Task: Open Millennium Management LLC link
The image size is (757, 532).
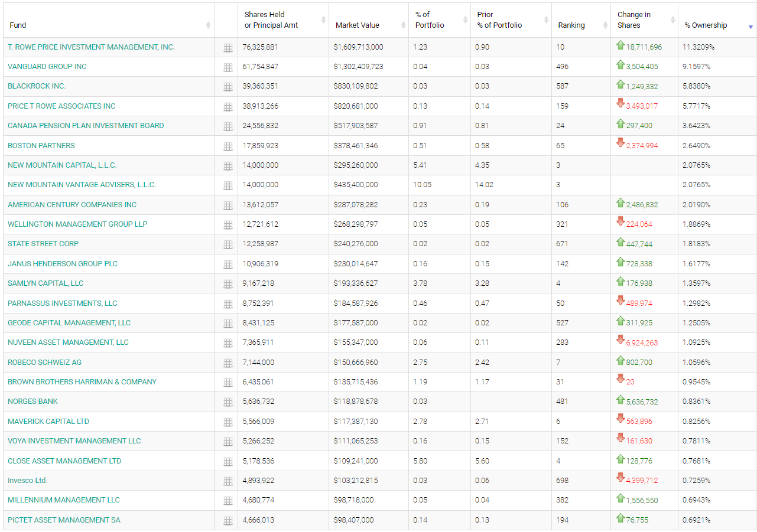Action: pyautogui.click(x=64, y=500)
